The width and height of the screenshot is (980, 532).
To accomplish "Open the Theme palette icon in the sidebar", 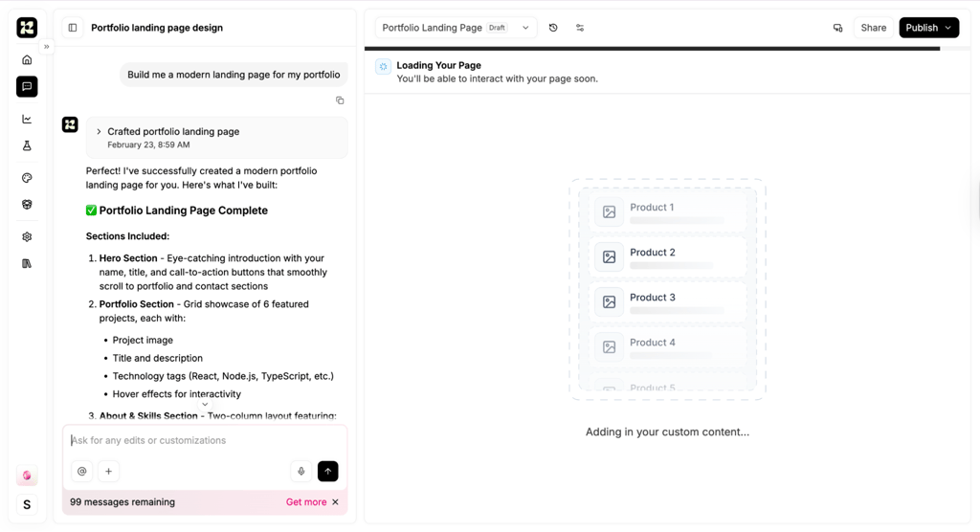I will pyautogui.click(x=27, y=178).
